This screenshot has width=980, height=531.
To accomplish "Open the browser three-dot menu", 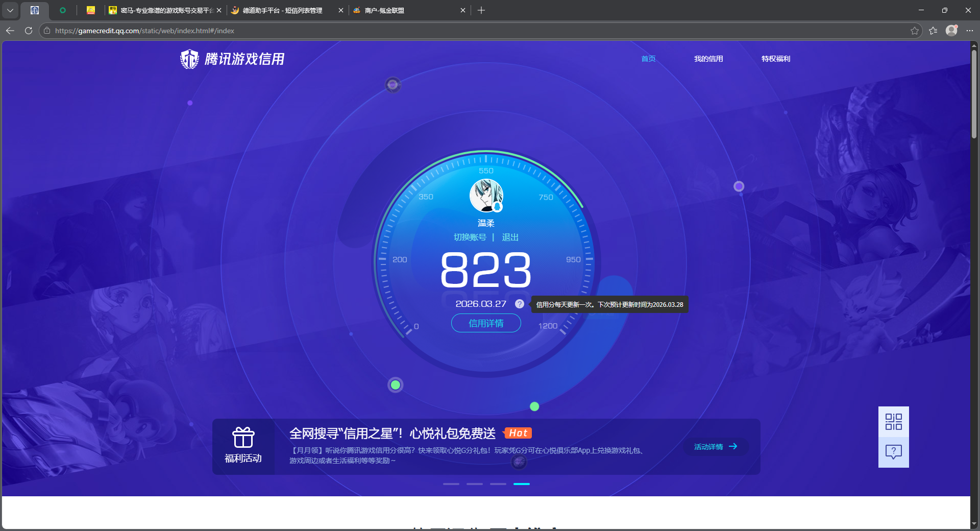I will [970, 31].
